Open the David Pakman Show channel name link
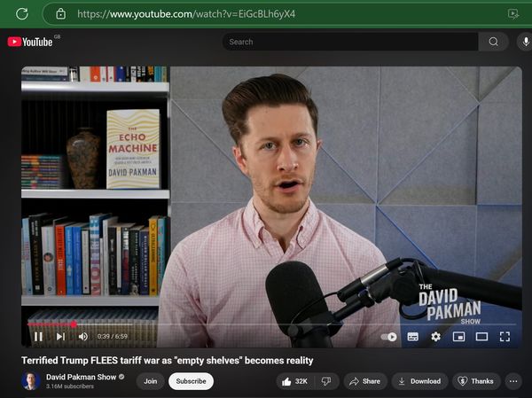Image resolution: width=532 pixels, height=398 pixels. click(x=81, y=377)
